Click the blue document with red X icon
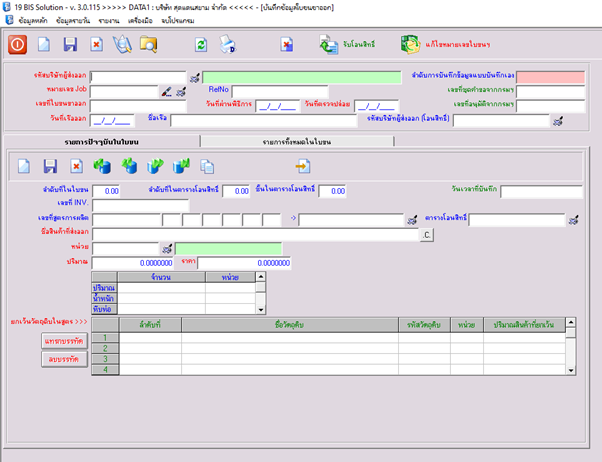The height and width of the screenshot is (462, 602). [x=286, y=45]
